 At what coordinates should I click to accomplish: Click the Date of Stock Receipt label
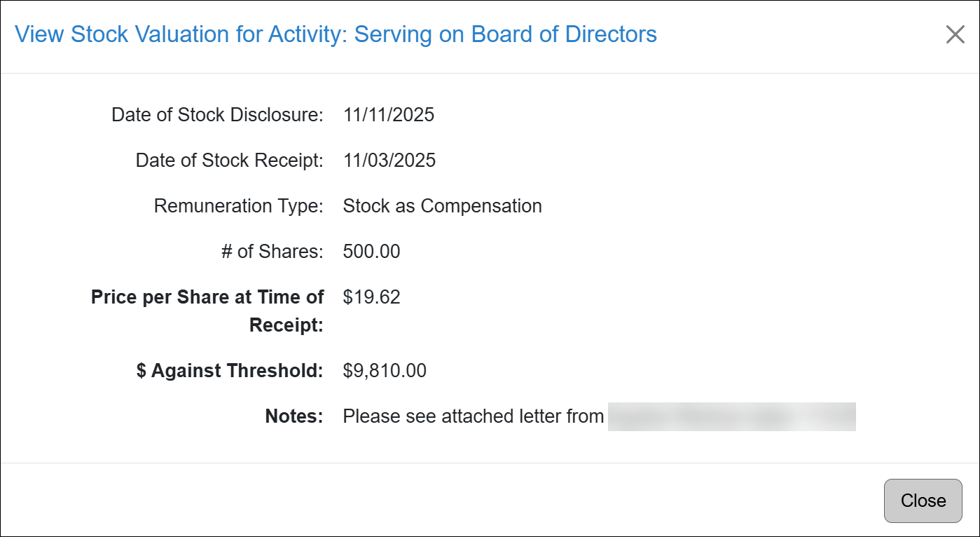click(x=229, y=160)
